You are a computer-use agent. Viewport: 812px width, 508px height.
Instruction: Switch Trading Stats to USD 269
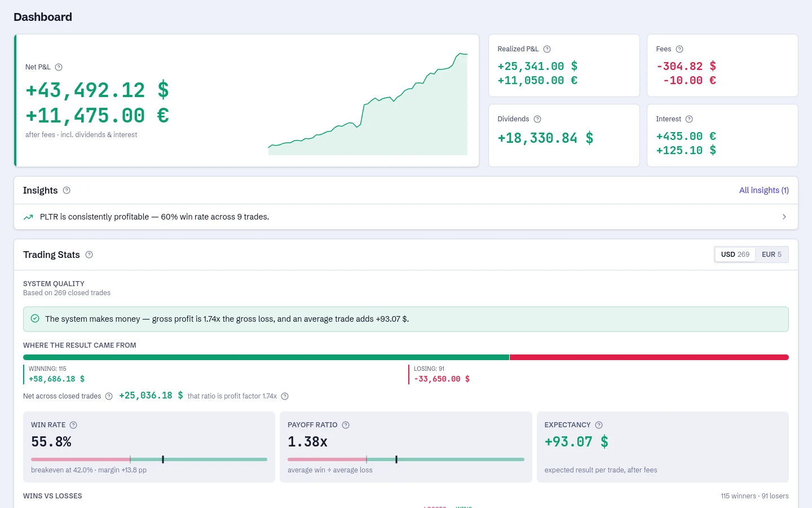(x=735, y=255)
